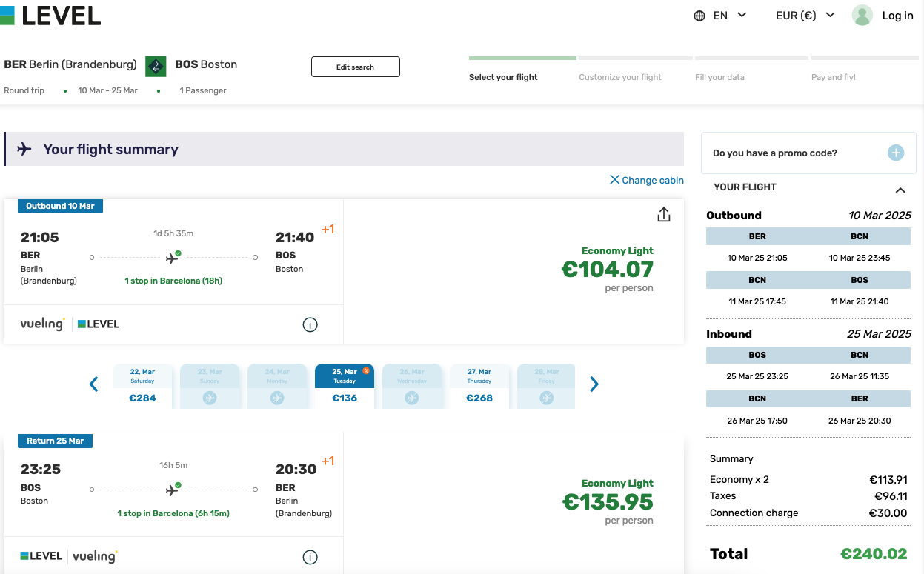Click the outbound flight airplane icon
This screenshot has height=574, width=924.
pos(173,258)
